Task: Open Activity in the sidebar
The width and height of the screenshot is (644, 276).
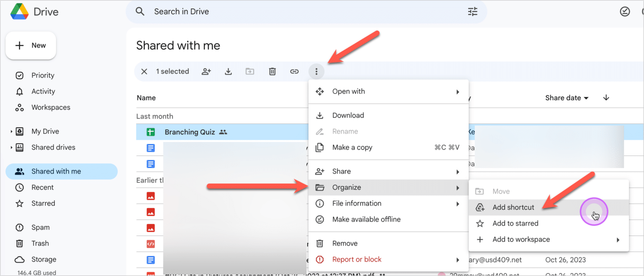Action: pyautogui.click(x=43, y=91)
